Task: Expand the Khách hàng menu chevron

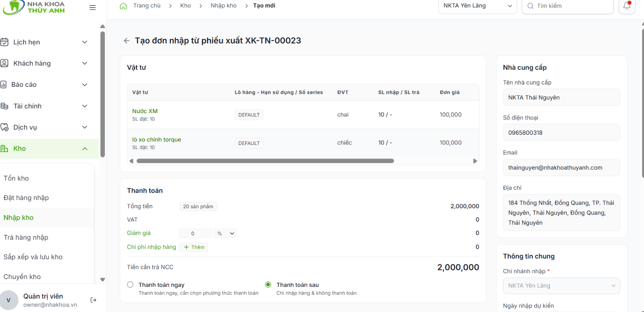Action: 85,63
